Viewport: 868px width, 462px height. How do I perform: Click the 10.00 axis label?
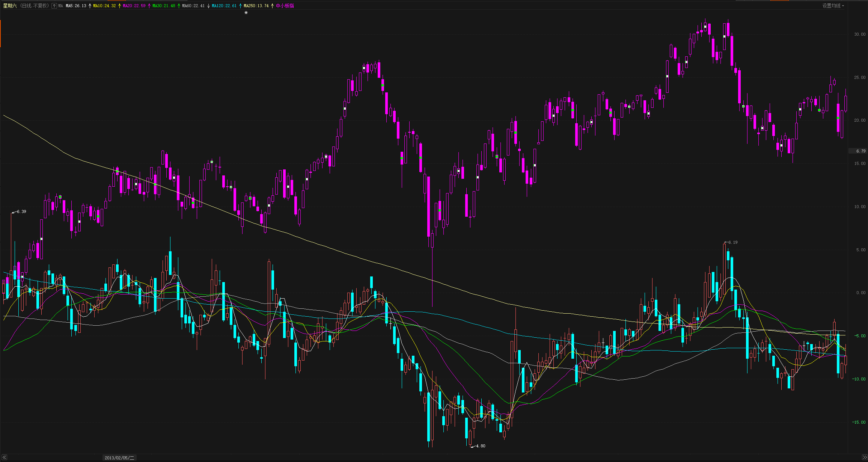tap(860, 207)
